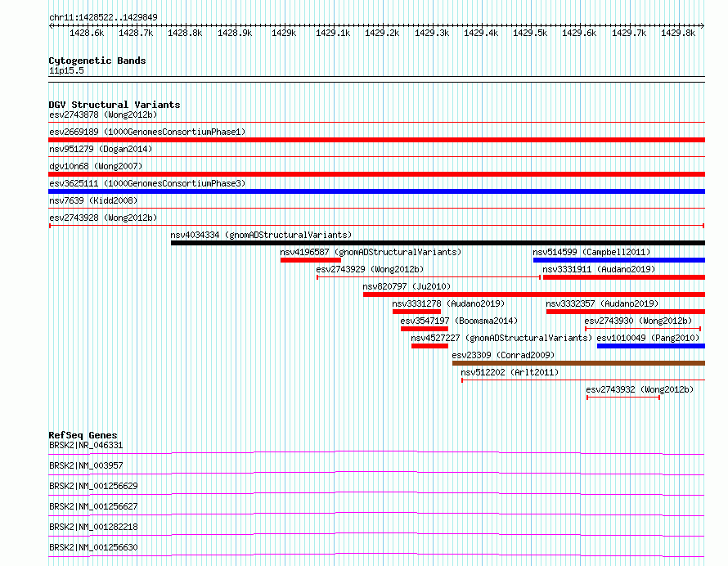
Task: Select the nsv3331911 Audano2019 red bar
Action: point(624,277)
